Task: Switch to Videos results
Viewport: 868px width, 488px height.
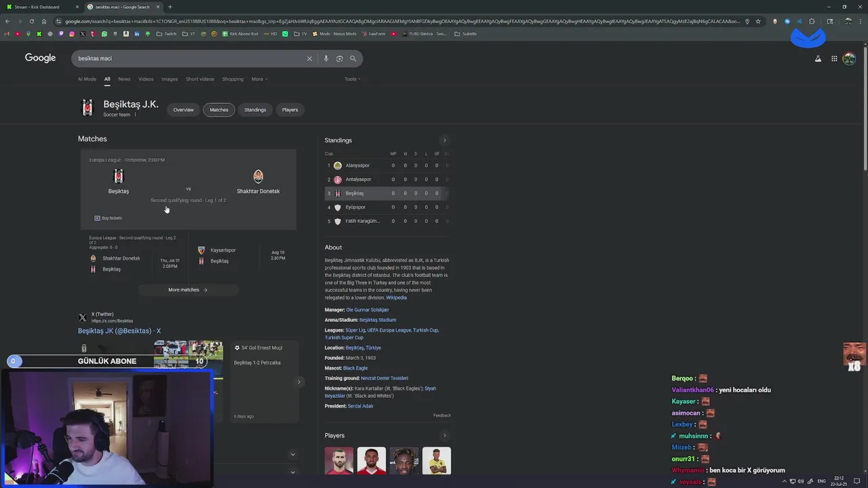Action: click(x=146, y=79)
